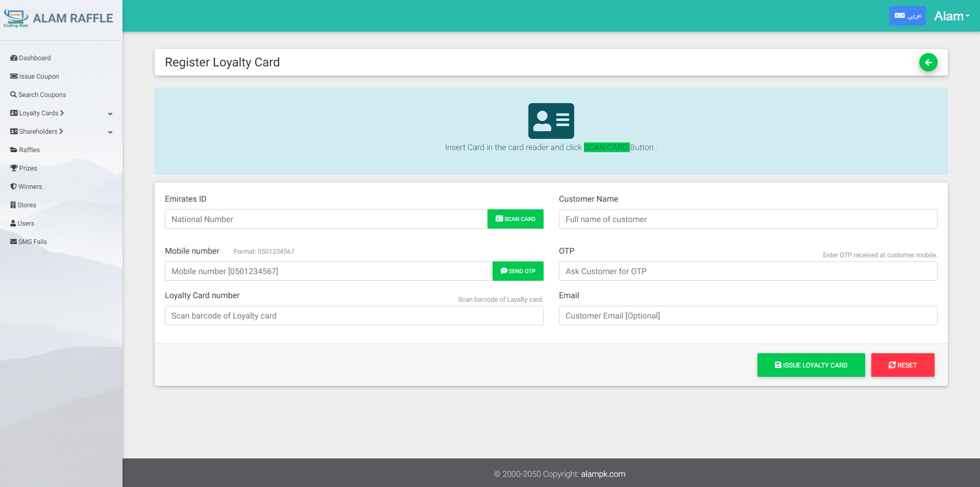Image resolution: width=980 pixels, height=487 pixels.
Task: Reset the registration form
Action: pyautogui.click(x=902, y=365)
